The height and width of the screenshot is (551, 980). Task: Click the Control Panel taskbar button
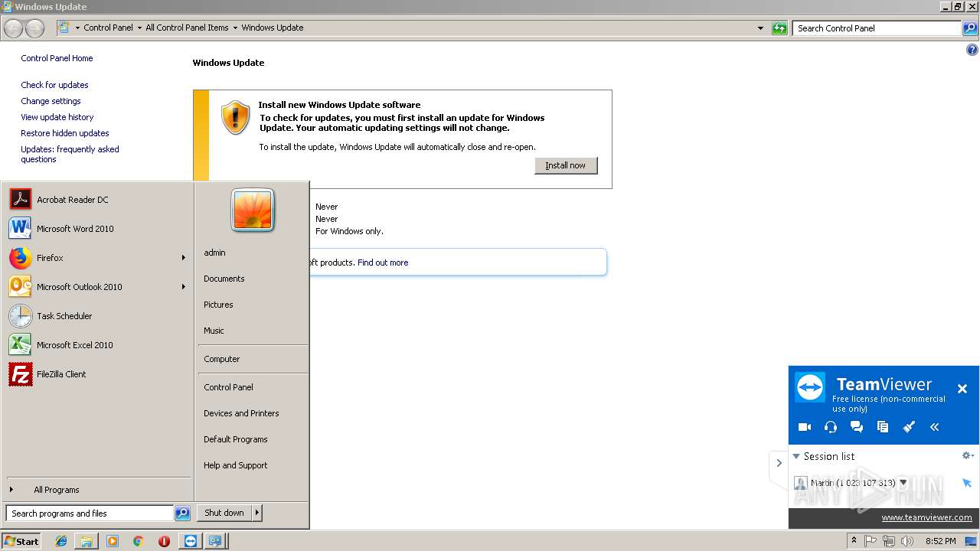pos(216,541)
